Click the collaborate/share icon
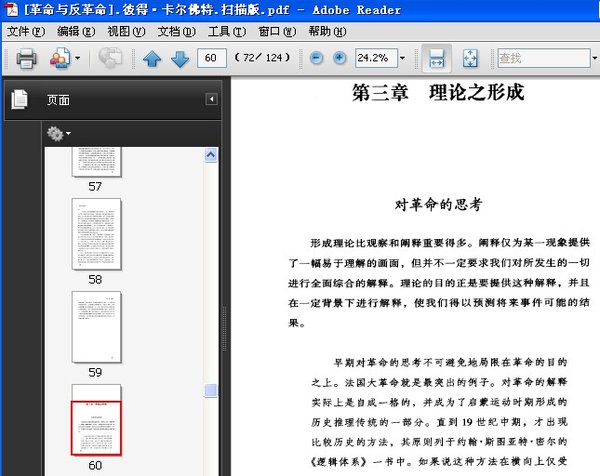 coord(110,59)
